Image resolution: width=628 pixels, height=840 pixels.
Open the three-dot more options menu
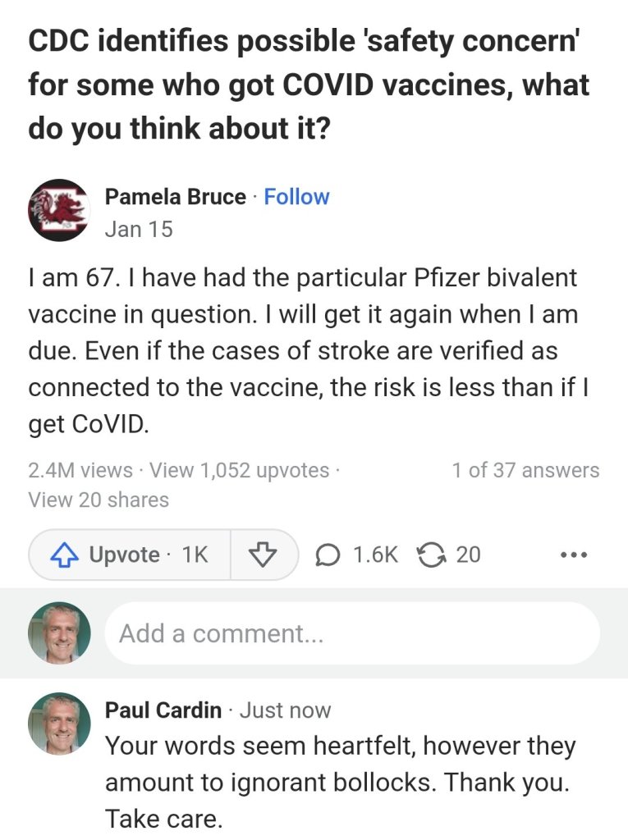pyautogui.click(x=574, y=555)
